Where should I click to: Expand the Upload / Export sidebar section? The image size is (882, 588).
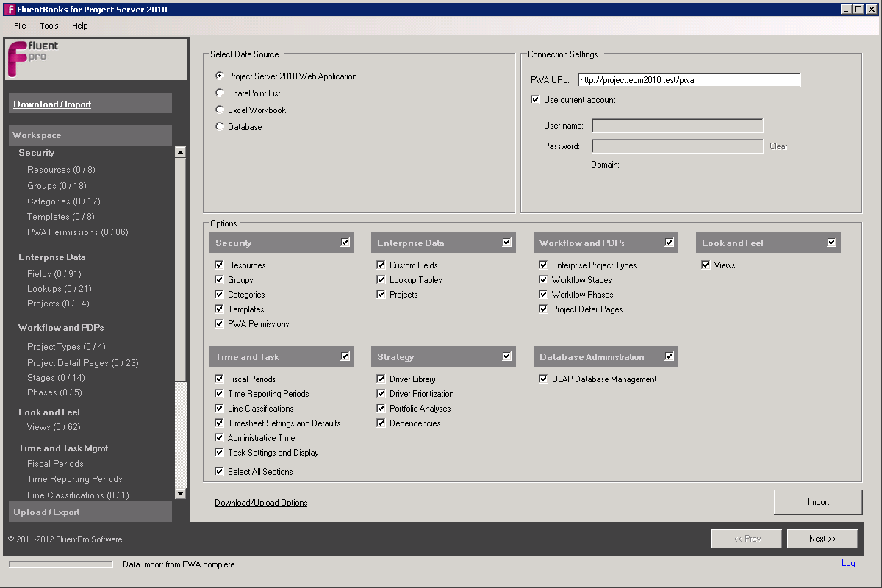click(x=90, y=512)
